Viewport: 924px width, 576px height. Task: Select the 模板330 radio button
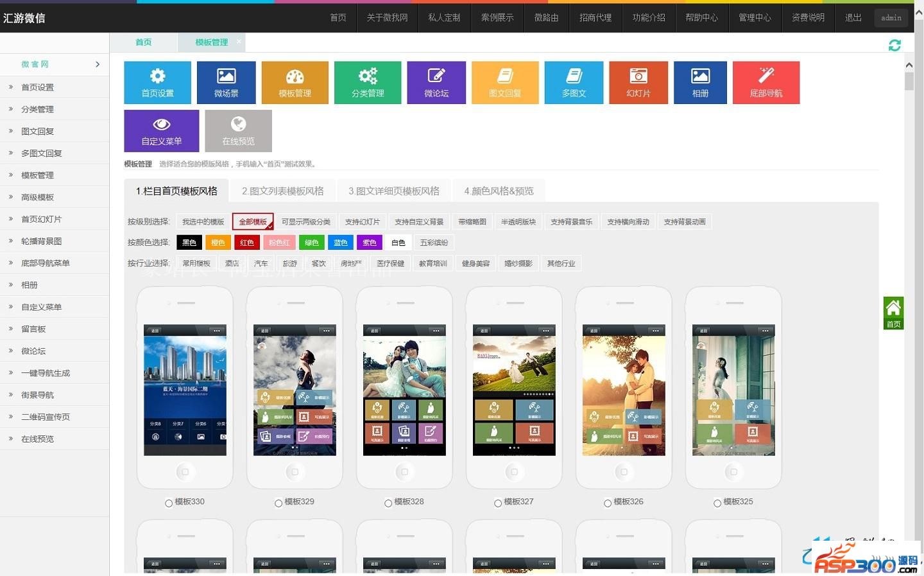click(x=169, y=503)
